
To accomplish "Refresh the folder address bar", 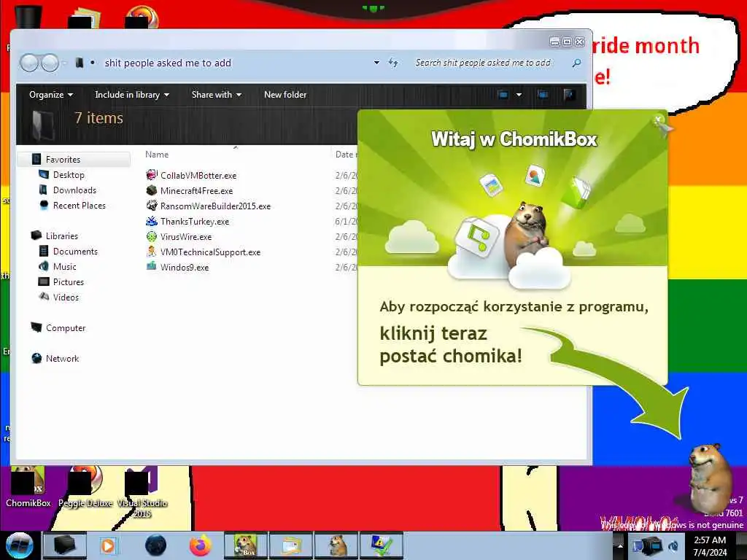I will [x=393, y=63].
